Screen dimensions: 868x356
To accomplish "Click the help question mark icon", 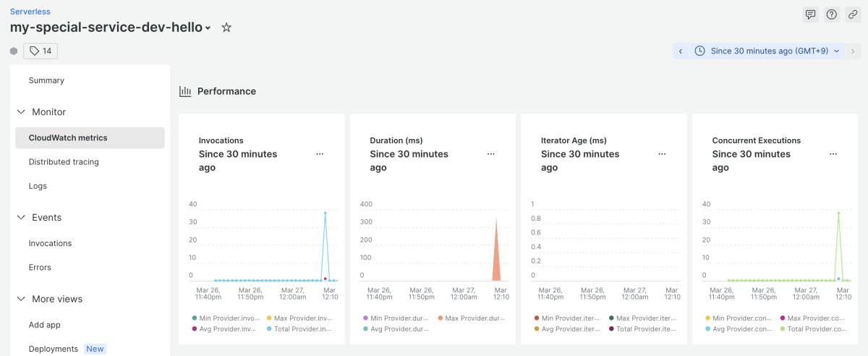I will tap(832, 15).
